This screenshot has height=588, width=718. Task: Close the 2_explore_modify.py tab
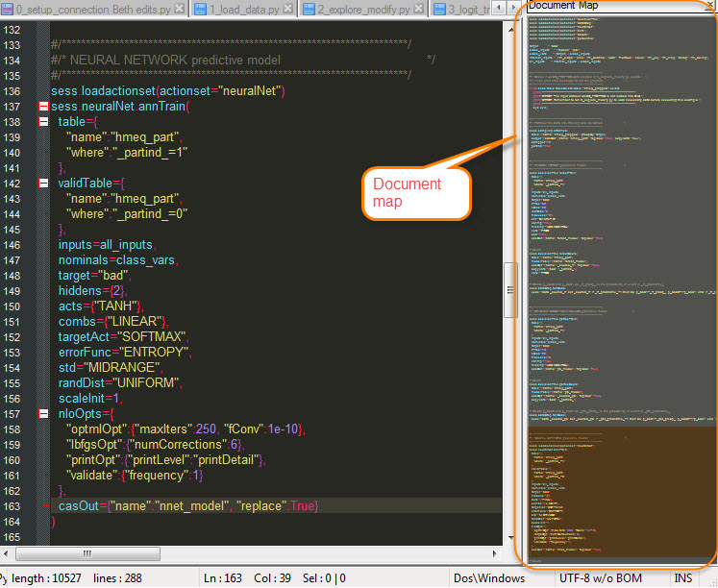(419, 10)
